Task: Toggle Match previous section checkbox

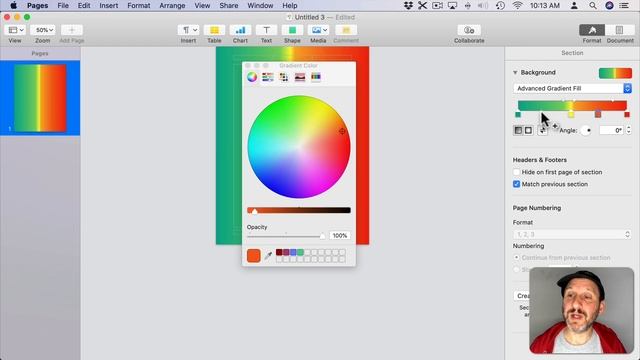Action: click(x=516, y=184)
